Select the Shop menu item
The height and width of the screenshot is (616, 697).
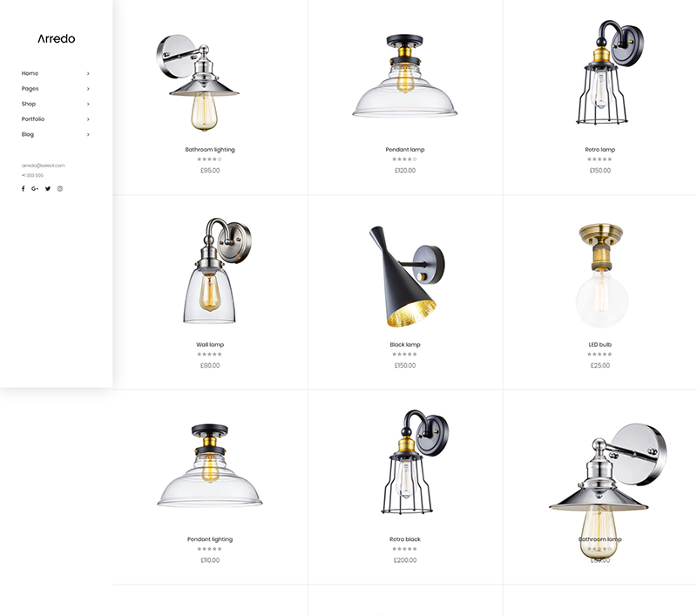click(29, 104)
